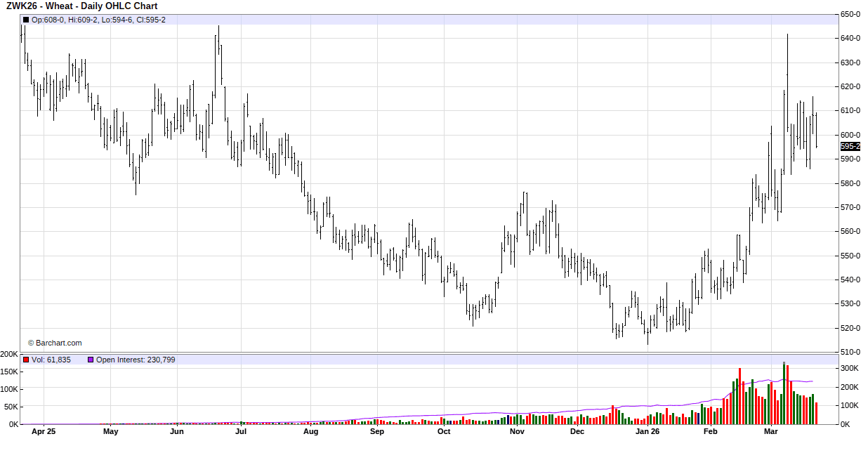
Task: Click the Apr 25 date axis label
Action: (44, 432)
